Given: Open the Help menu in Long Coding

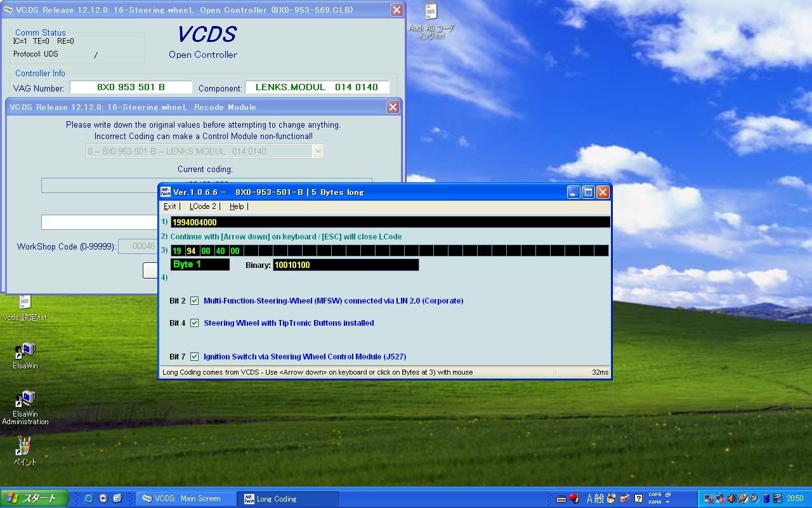Looking at the screenshot, I should pyautogui.click(x=237, y=206).
